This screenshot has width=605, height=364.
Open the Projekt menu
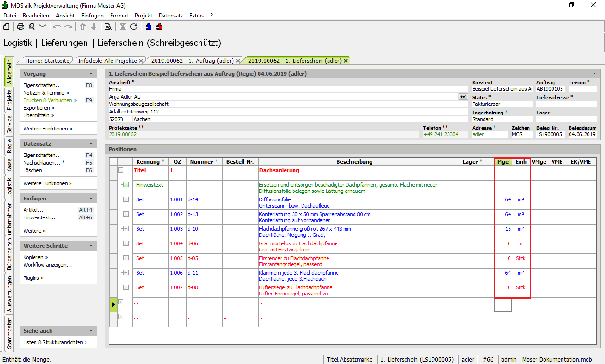(x=143, y=16)
